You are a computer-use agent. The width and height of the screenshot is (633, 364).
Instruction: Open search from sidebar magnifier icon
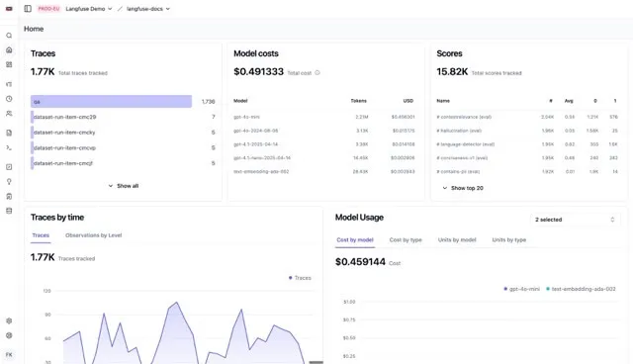(9, 36)
